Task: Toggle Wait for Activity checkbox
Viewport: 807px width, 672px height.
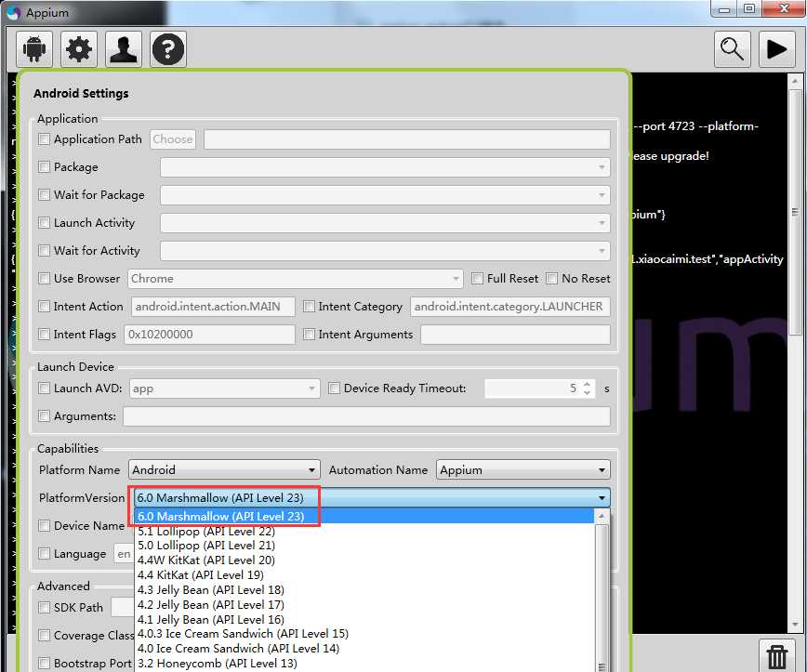Action: [x=45, y=250]
